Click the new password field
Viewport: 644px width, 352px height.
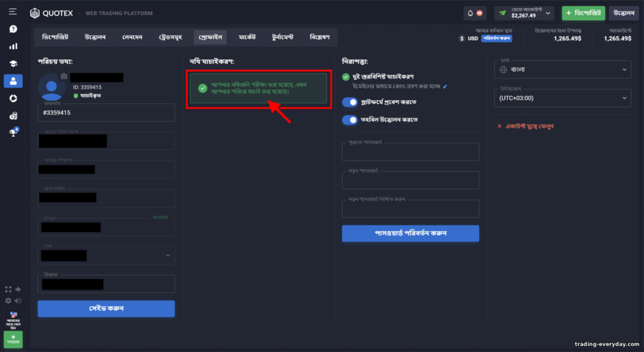411,180
